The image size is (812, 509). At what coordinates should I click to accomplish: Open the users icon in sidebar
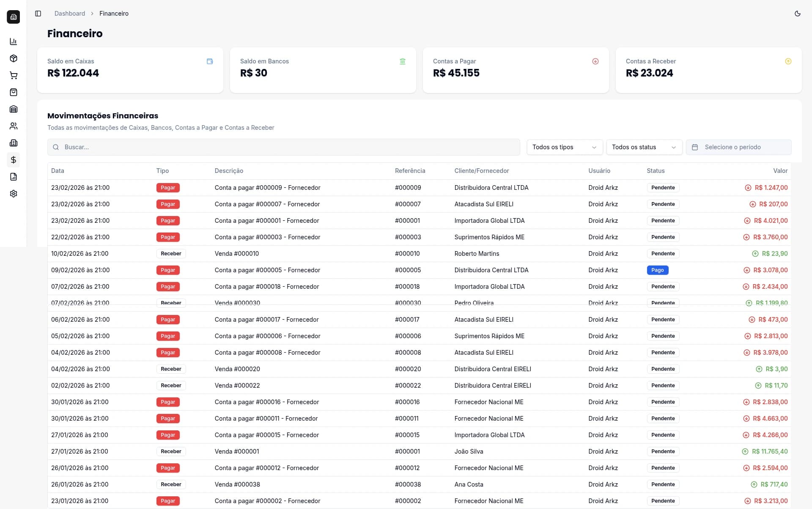pos(14,126)
